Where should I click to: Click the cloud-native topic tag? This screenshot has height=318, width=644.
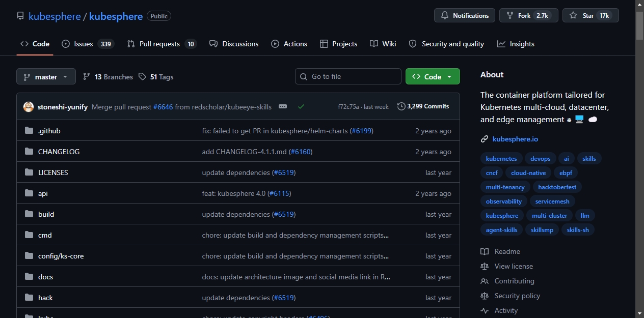tap(528, 173)
